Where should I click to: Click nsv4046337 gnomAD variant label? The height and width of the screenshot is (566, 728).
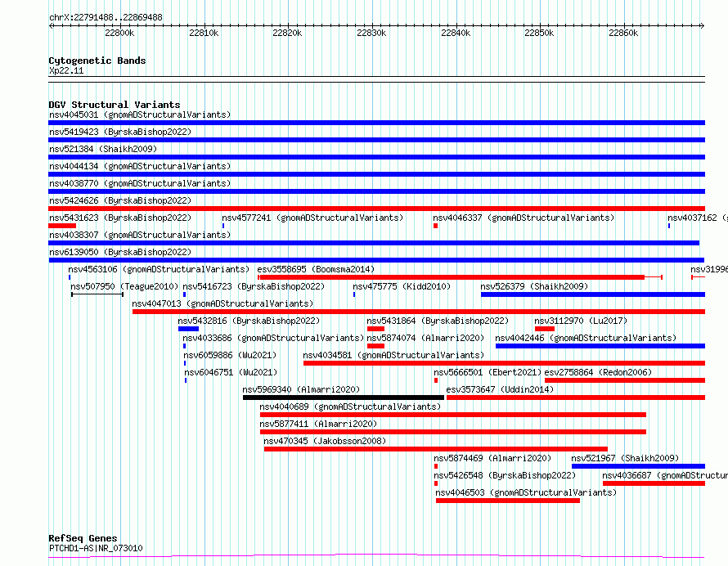tap(524, 218)
